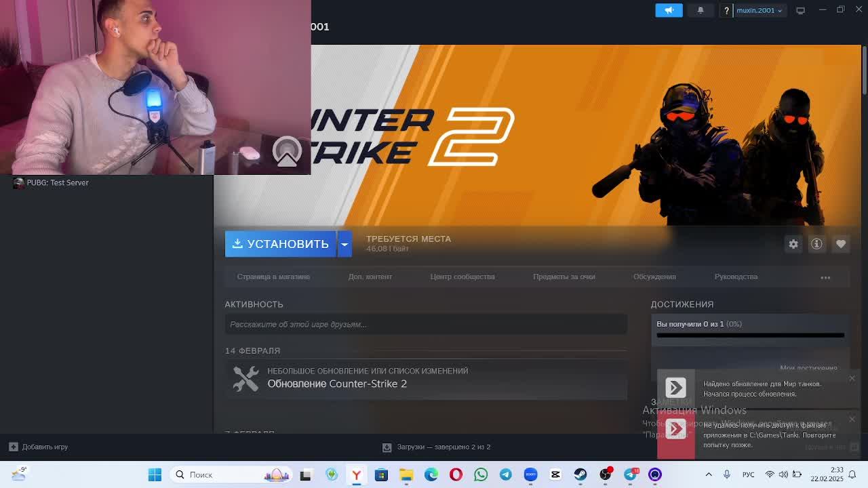Switch to Steam in the taskbar
This screenshot has height=488, width=868.
click(580, 474)
